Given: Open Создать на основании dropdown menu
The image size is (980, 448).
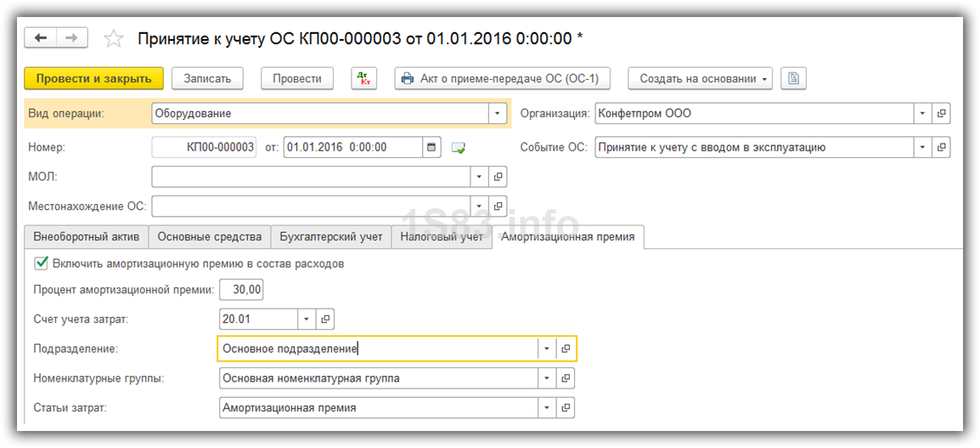Looking at the screenshot, I should (x=700, y=78).
